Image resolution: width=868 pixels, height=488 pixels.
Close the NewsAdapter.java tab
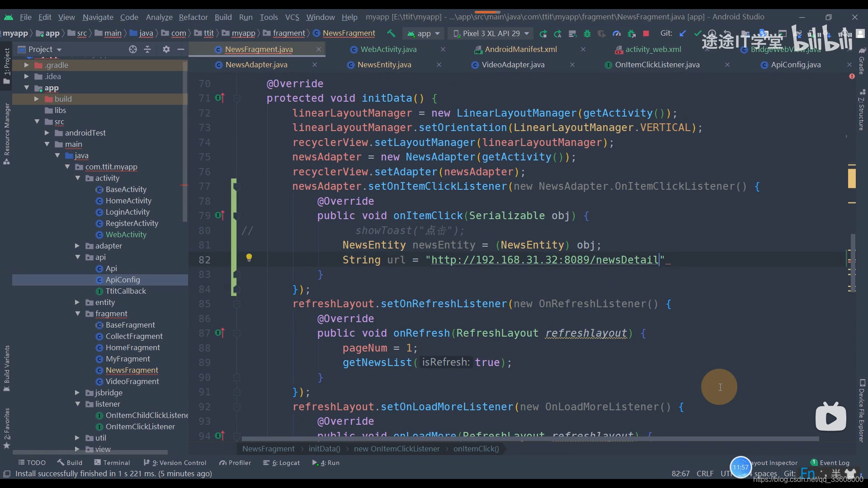click(315, 65)
